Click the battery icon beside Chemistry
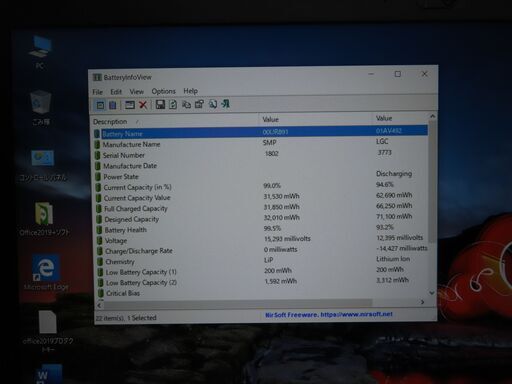This screenshot has width=512, height=384. click(100, 262)
